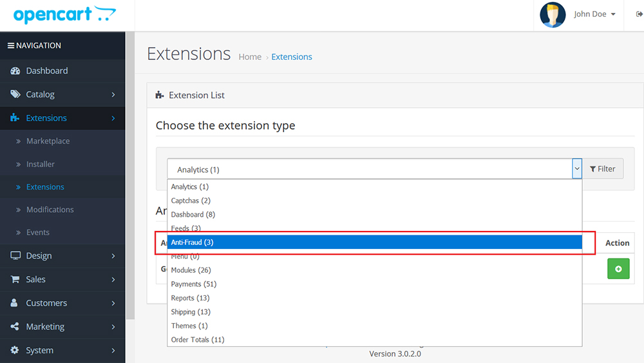This screenshot has width=644, height=363.
Task: Click the Dashboard gauge icon
Action: (15, 71)
